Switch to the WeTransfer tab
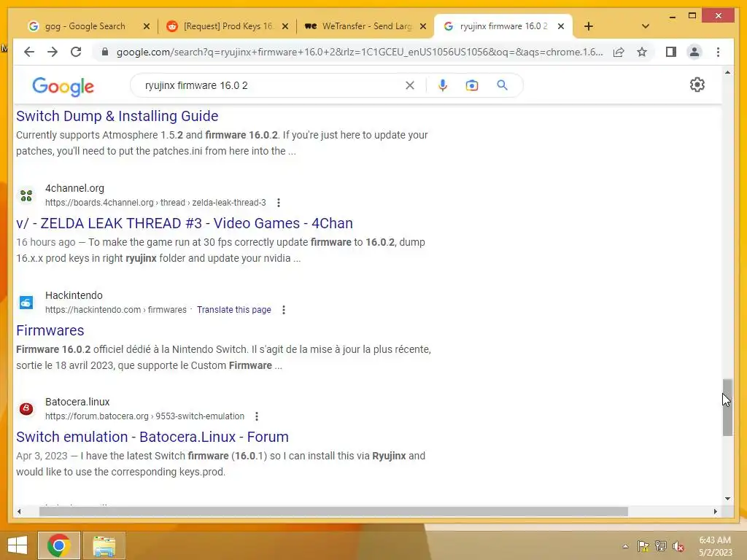 tap(367, 26)
